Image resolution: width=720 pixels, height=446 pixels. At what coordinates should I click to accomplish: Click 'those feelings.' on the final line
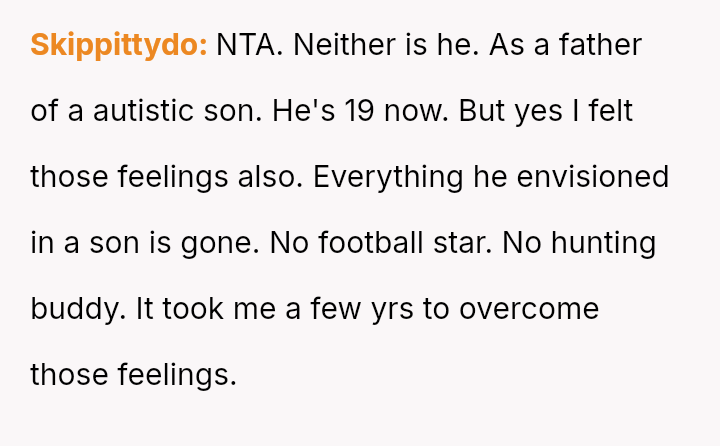pyautogui.click(x=134, y=375)
